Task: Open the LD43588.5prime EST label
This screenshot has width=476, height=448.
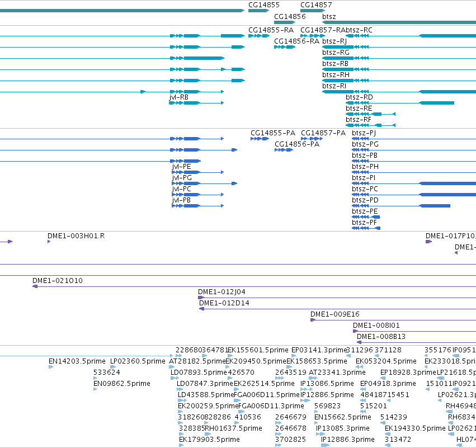Action: [206, 395]
